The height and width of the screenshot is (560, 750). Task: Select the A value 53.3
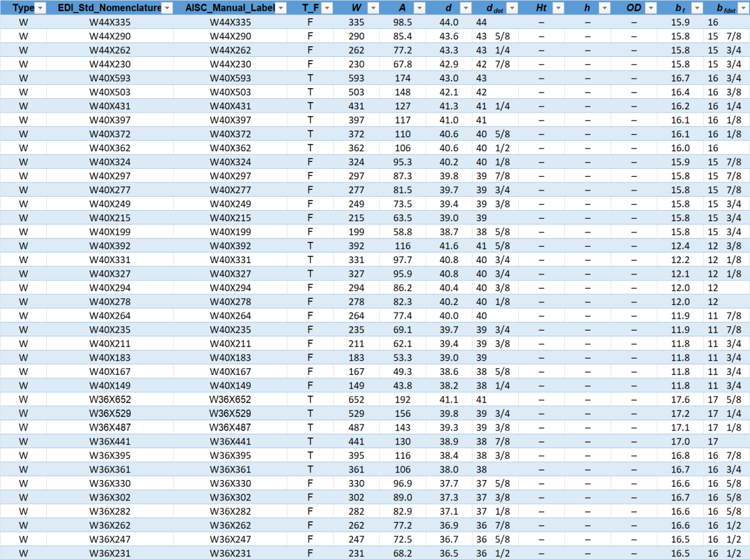tap(402, 358)
